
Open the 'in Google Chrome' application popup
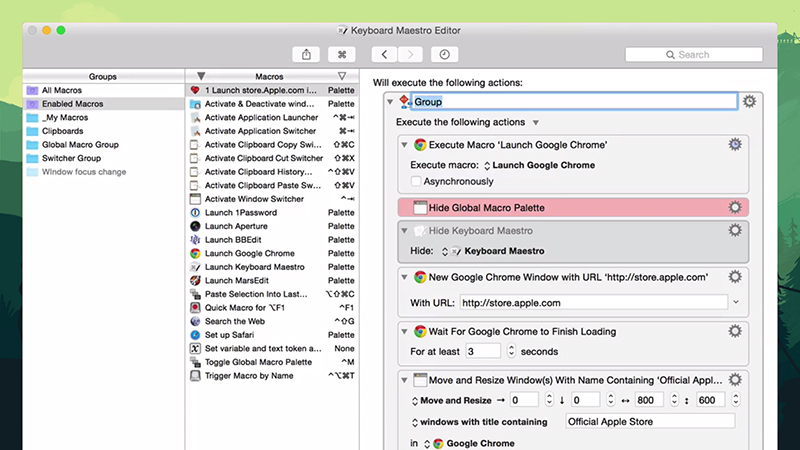[469, 443]
